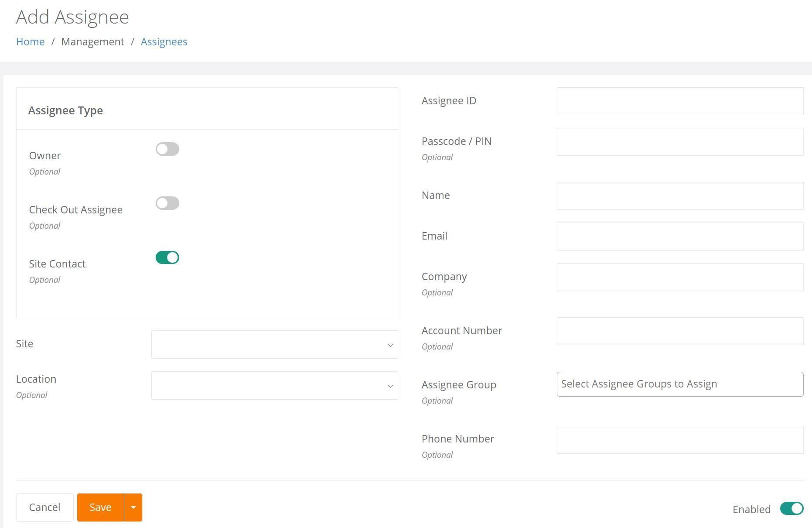Focus the Passcode / PIN field
Screen dimensions: 812x528
pyautogui.click(x=680, y=142)
